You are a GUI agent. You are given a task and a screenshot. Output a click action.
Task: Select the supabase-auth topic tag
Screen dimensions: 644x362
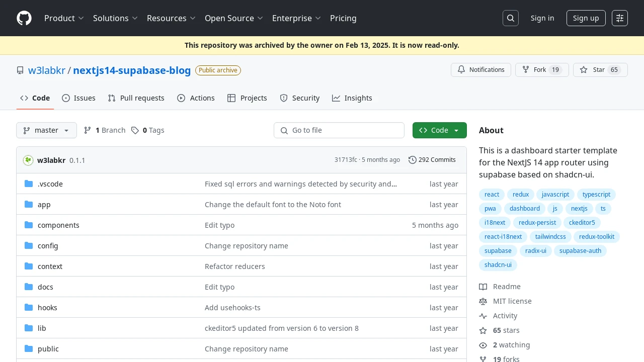tap(580, 251)
